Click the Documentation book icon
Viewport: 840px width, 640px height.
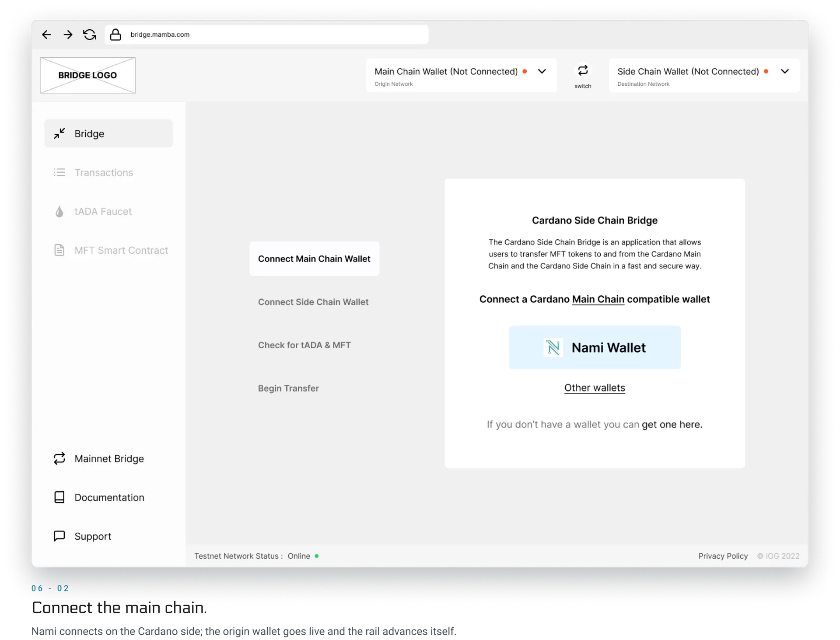click(59, 497)
